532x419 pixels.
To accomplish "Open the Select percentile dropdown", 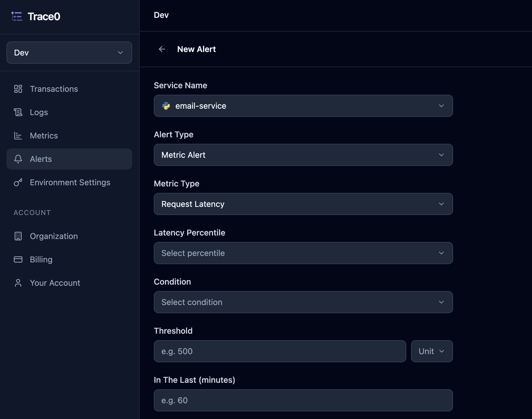I will 303,253.
